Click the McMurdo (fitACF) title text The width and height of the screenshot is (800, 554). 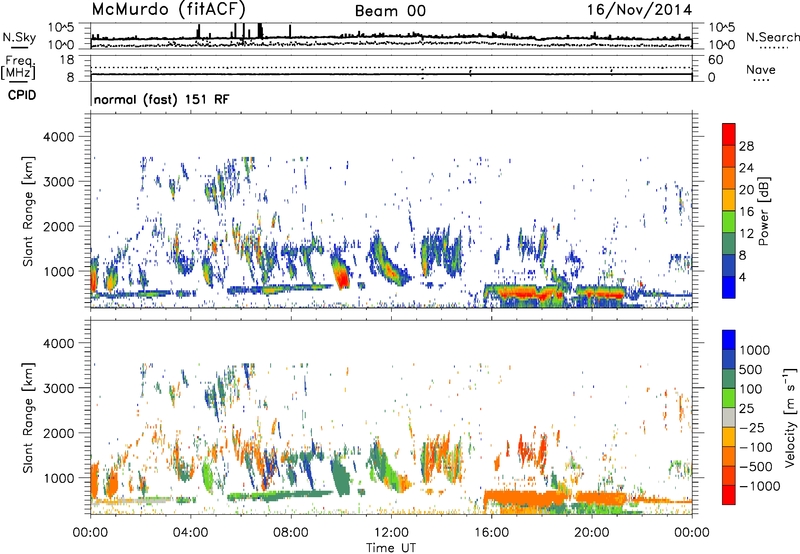point(169,9)
